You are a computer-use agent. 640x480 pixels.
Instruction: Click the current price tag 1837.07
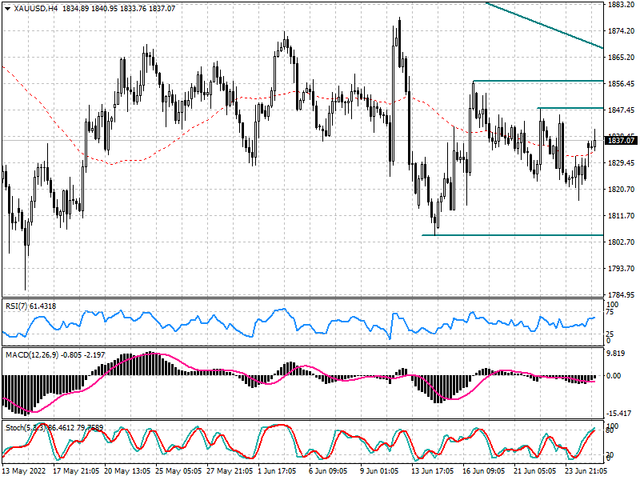[621, 141]
